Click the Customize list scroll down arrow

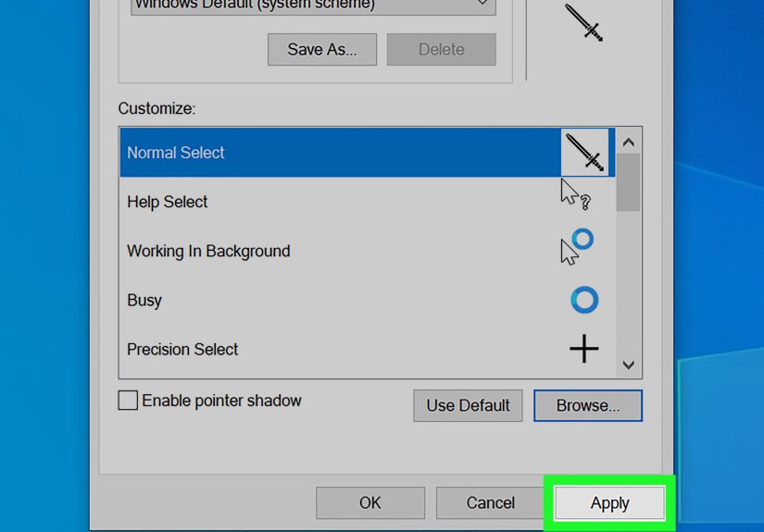click(x=629, y=365)
